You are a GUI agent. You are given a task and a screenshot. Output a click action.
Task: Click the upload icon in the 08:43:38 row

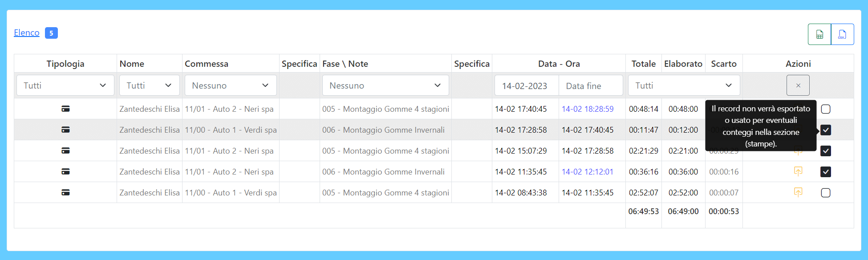[798, 192]
